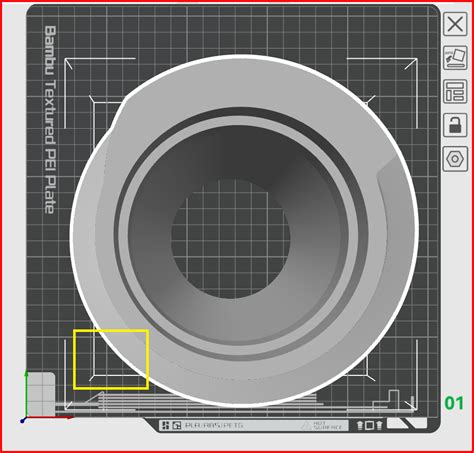Viewport: 474px width, 453px height.
Task: Auto-orient objects on this plate
Action: pos(455,58)
